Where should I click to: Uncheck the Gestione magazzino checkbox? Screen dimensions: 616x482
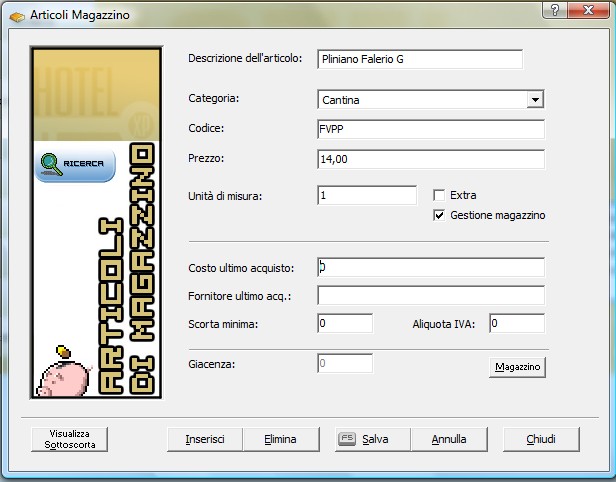[439, 215]
